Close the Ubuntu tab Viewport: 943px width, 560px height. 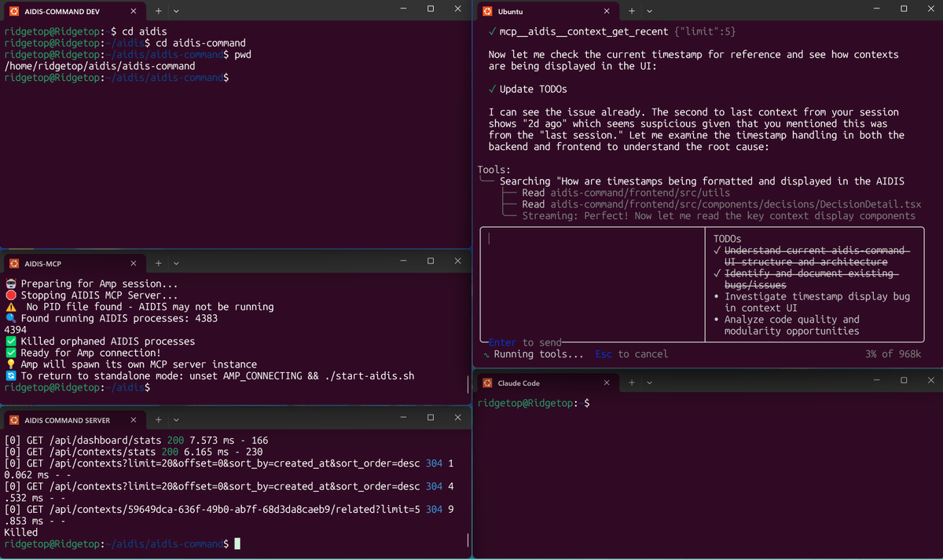606,12
